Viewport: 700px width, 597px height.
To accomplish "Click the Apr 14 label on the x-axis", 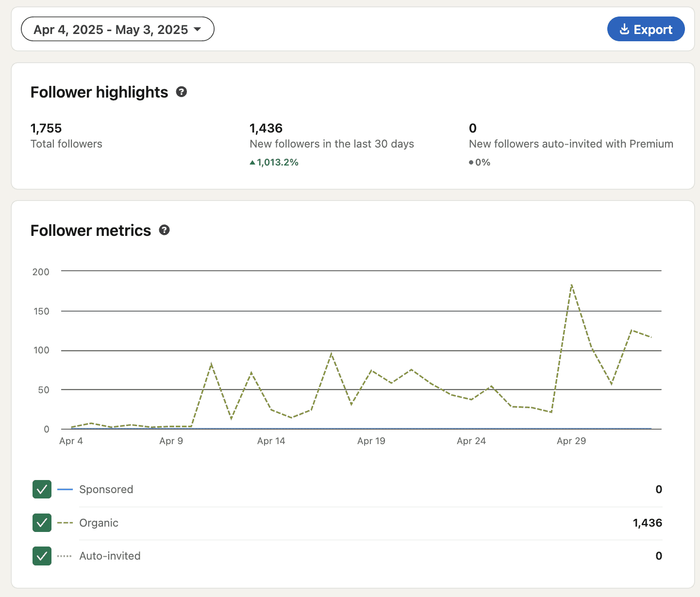I will [271, 441].
